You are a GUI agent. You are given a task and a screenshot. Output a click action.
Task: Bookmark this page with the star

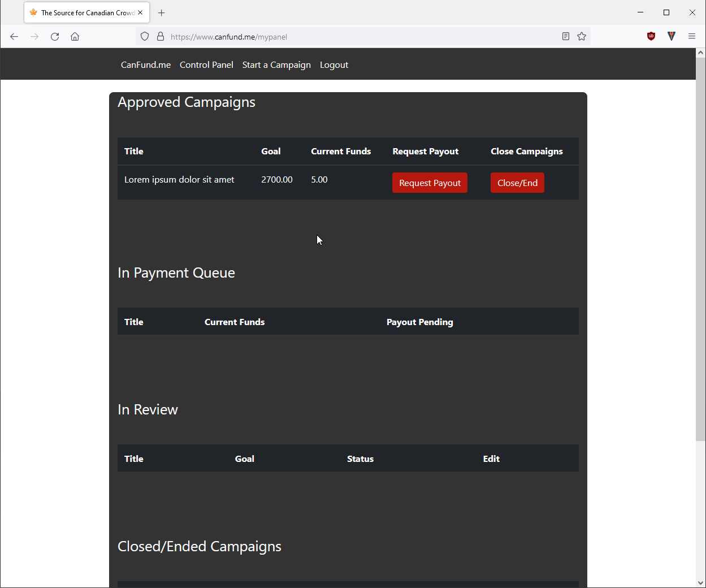click(x=582, y=37)
